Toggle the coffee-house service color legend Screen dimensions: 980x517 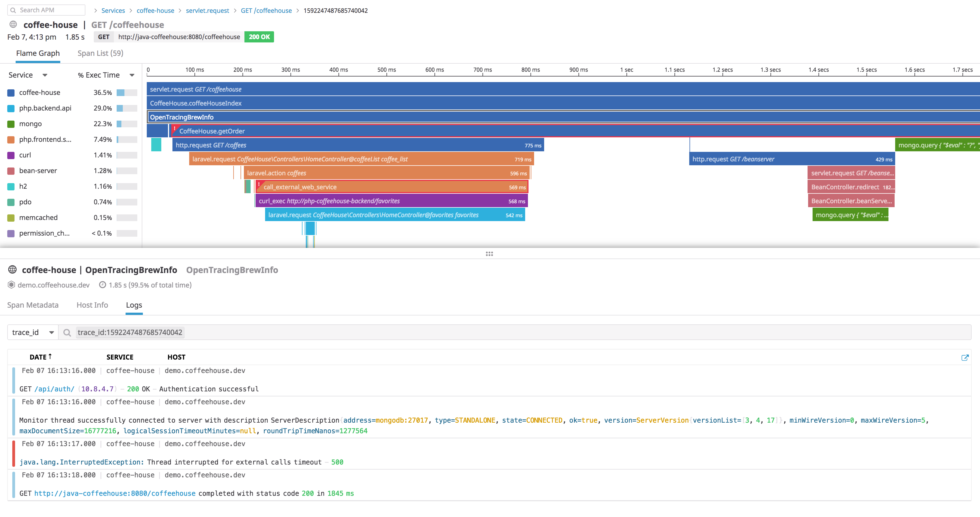11,92
